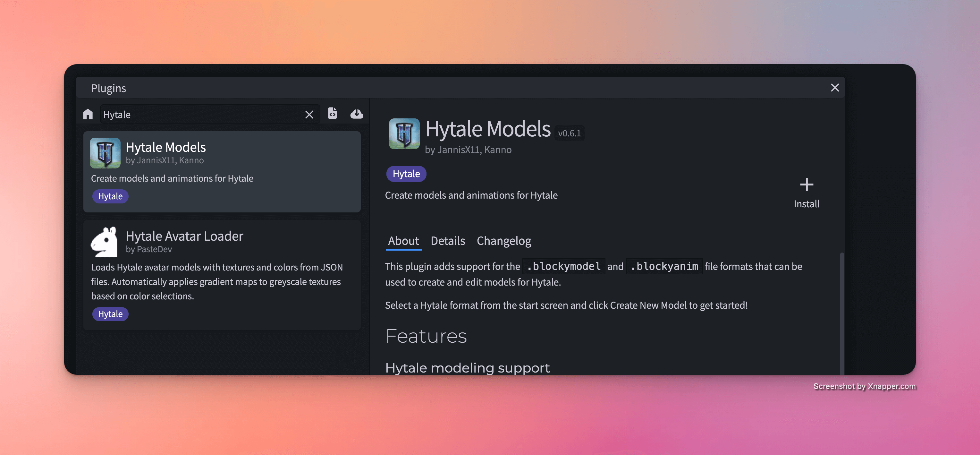
Task: Click the large Hytale Models header icon
Action: [x=404, y=134]
